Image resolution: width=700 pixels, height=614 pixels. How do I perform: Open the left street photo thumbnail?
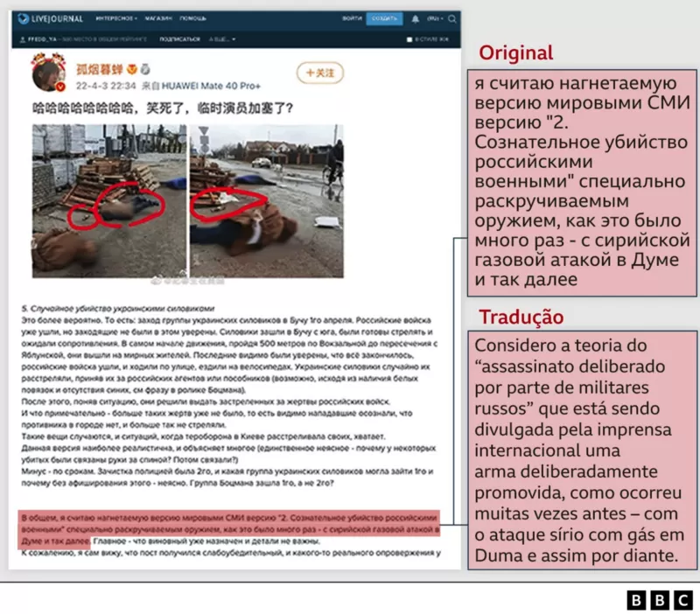point(109,202)
